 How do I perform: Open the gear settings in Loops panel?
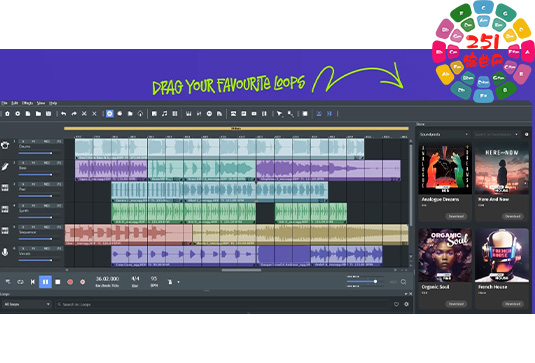(406, 304)
